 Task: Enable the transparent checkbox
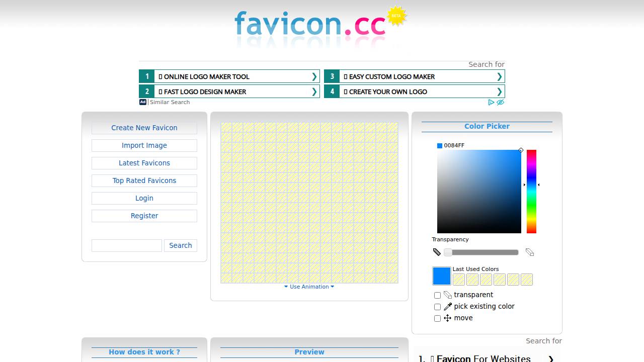437,295
